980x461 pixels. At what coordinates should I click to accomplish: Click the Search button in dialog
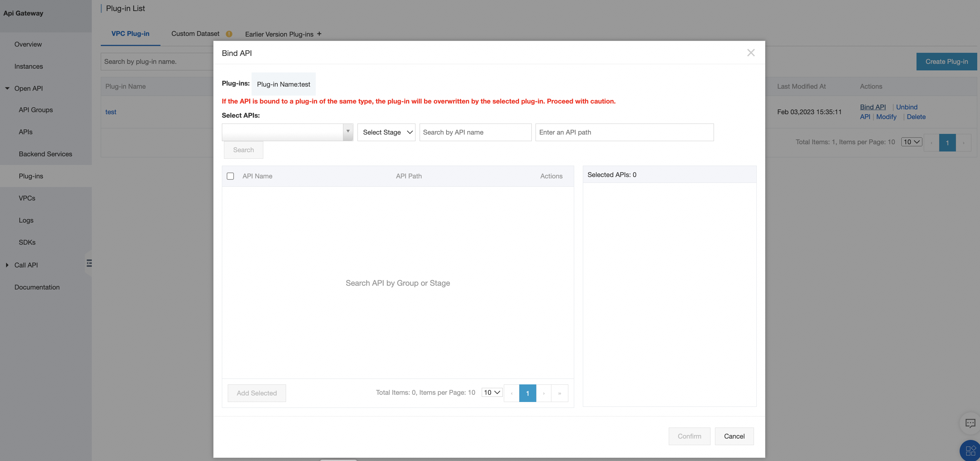click(244, 150)
